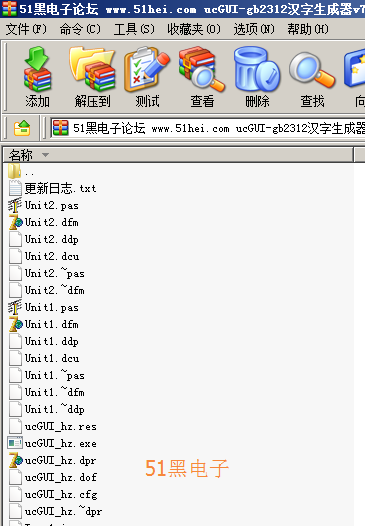Click the WinRAR icon in the title bar
This screenshot has width=365, height=526.
[x=9, y=8]
